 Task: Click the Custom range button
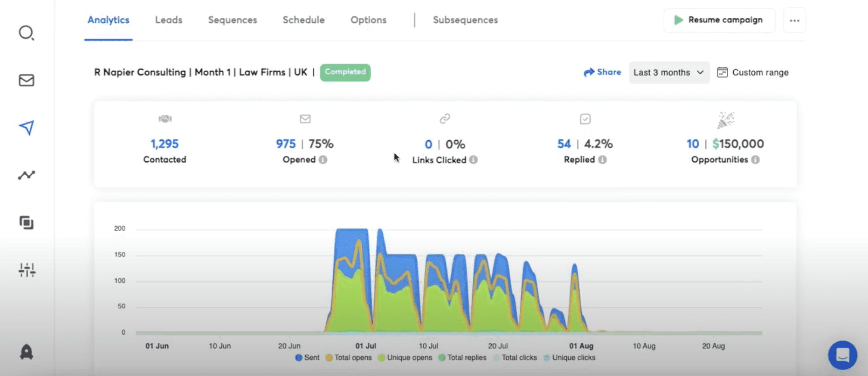tap(753, 72)
